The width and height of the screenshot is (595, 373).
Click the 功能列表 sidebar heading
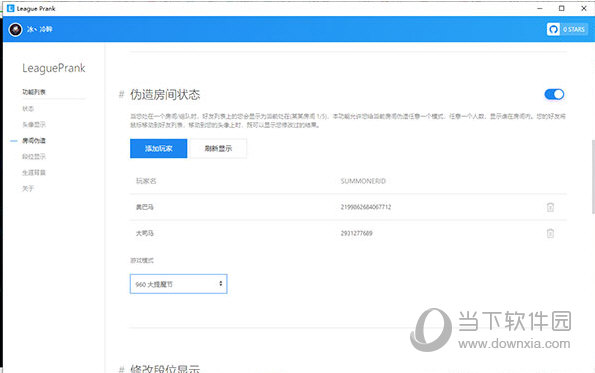click(34, 92)
